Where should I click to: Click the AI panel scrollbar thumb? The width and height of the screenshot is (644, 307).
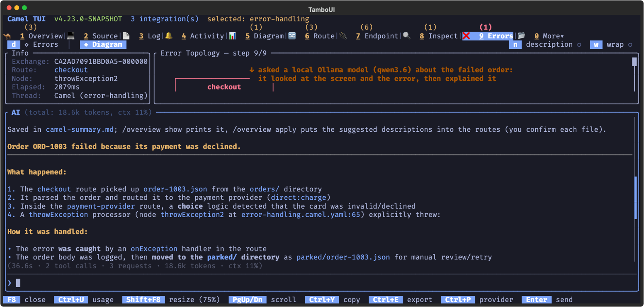636,197
